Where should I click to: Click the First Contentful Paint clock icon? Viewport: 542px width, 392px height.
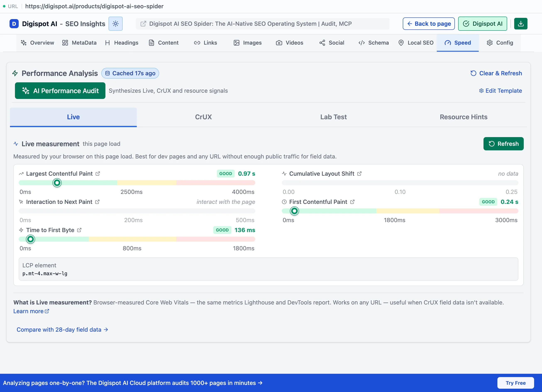click(x=284, y=202)
